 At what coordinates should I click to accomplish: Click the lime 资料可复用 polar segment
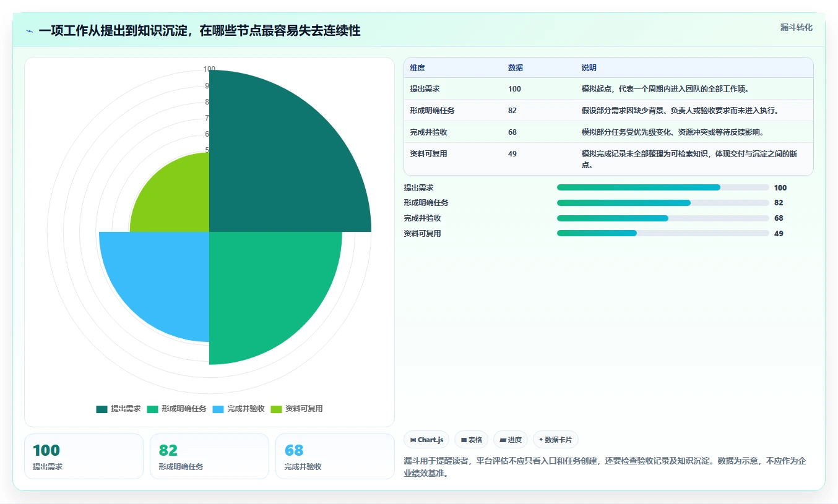[x=176, y=201]
